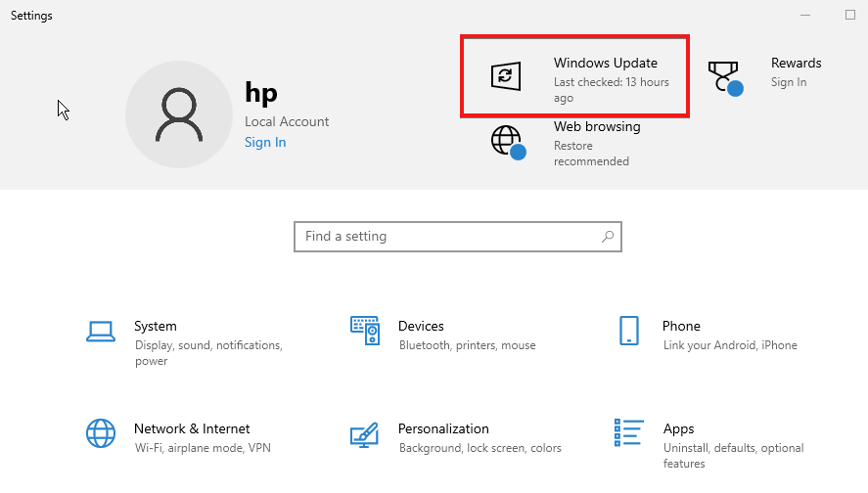Open the Network & Internet title text
The image size is (868, 493).
coord(192,428)
